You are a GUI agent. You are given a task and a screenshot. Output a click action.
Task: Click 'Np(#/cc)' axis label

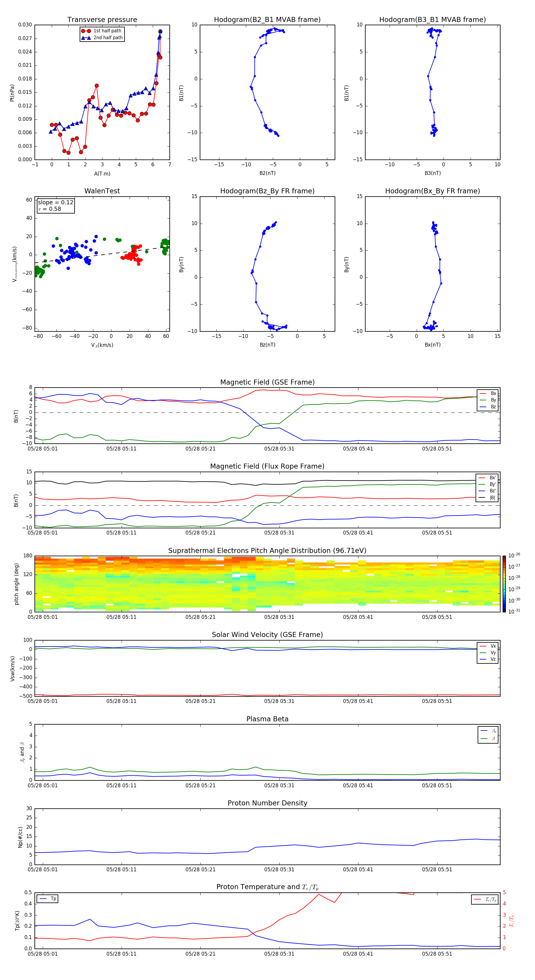tap(20, 837)
